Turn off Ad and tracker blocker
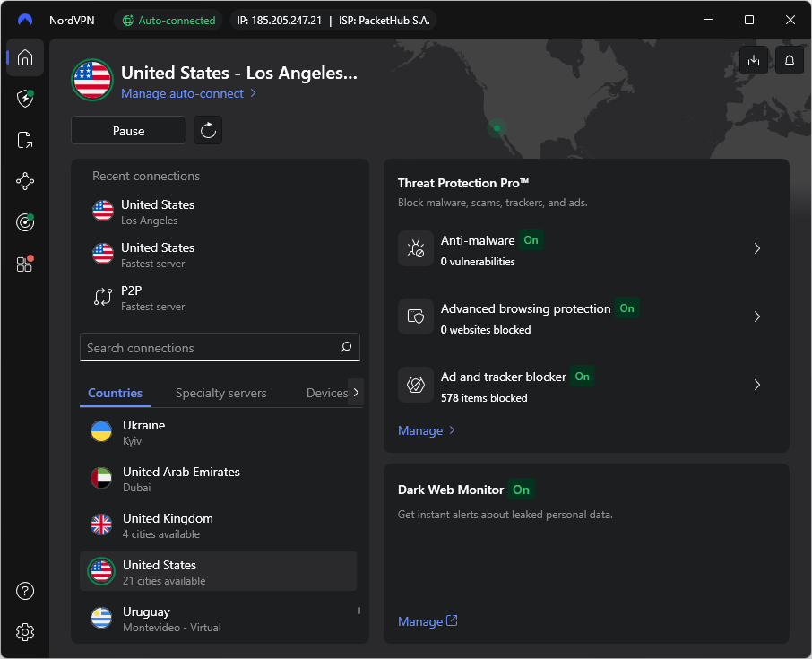 (x=582, y=377)
